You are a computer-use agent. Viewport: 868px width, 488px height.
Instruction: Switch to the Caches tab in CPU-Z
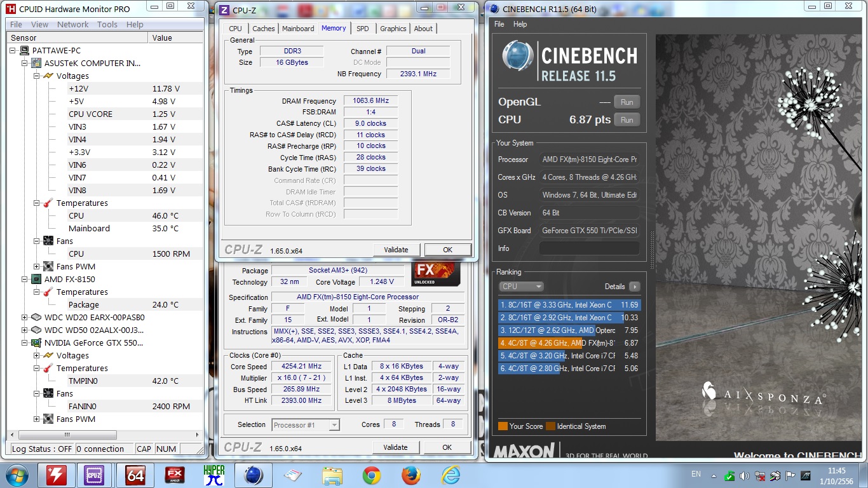coord(264,29)
